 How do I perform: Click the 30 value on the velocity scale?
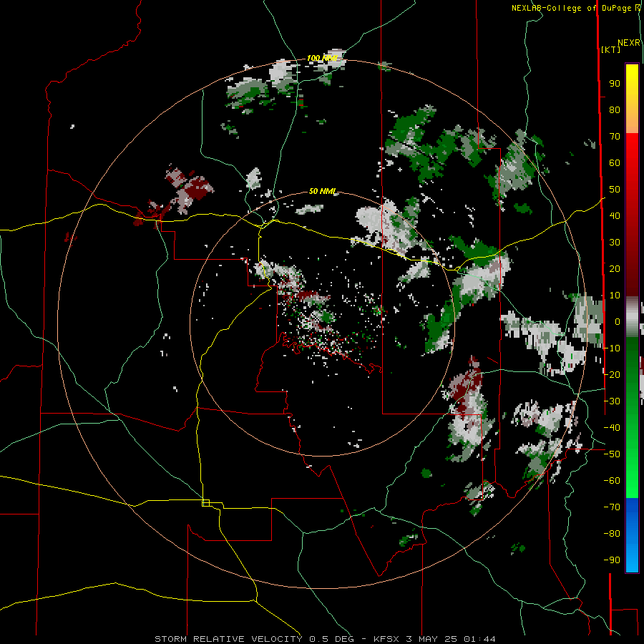click(x=615, y=243)
